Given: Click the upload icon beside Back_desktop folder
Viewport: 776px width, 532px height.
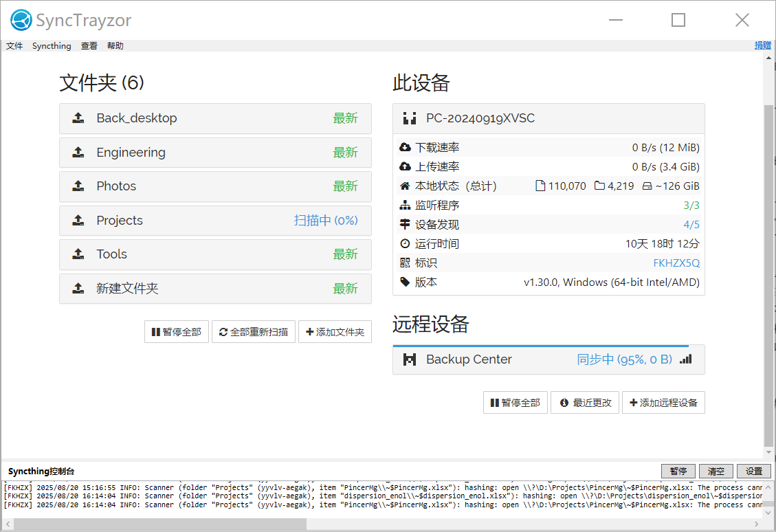Looking at the screenshot, I should (x=78, y=118).
